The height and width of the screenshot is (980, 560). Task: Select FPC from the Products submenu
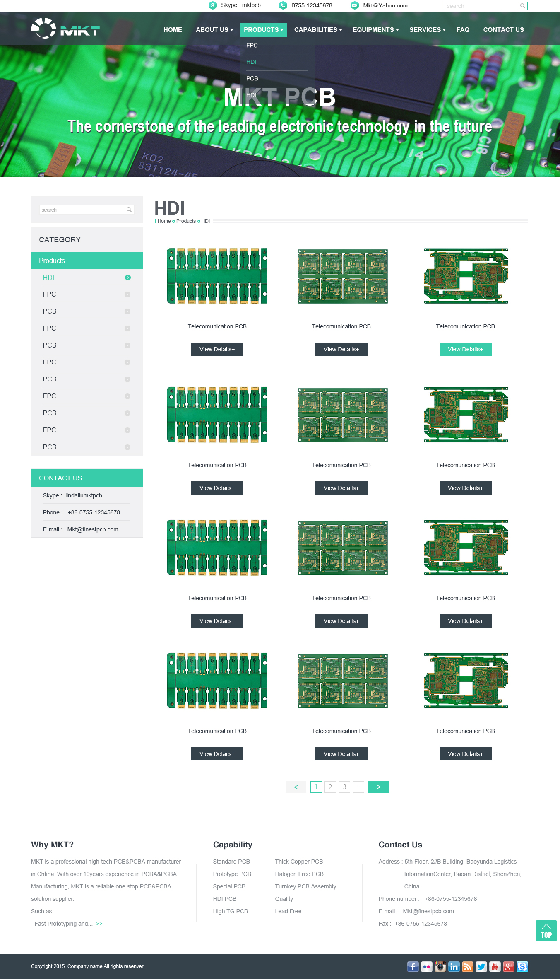tap(252, 46)
